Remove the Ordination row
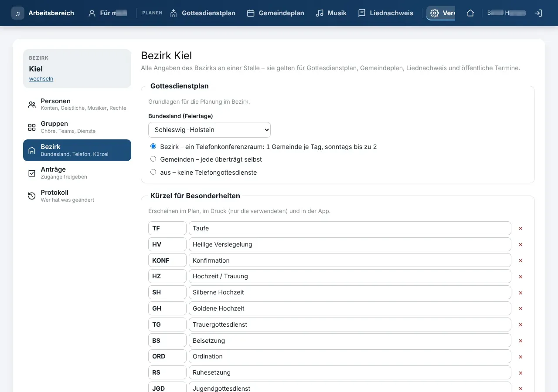The image size is (558, 392). pos(521,357)
